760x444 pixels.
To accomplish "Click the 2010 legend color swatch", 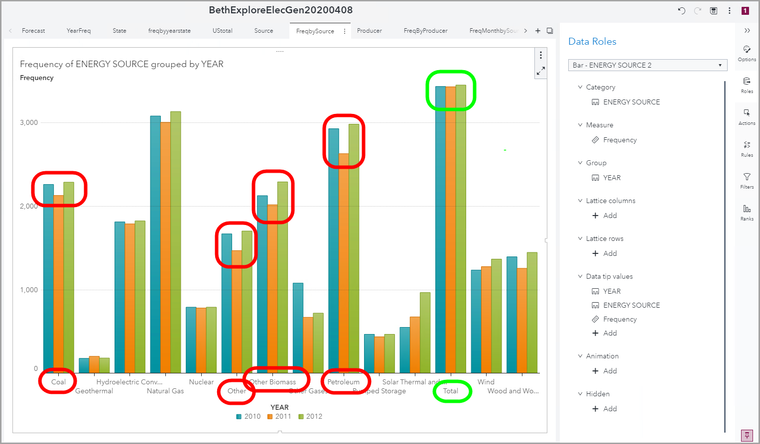I will point(238,416).
